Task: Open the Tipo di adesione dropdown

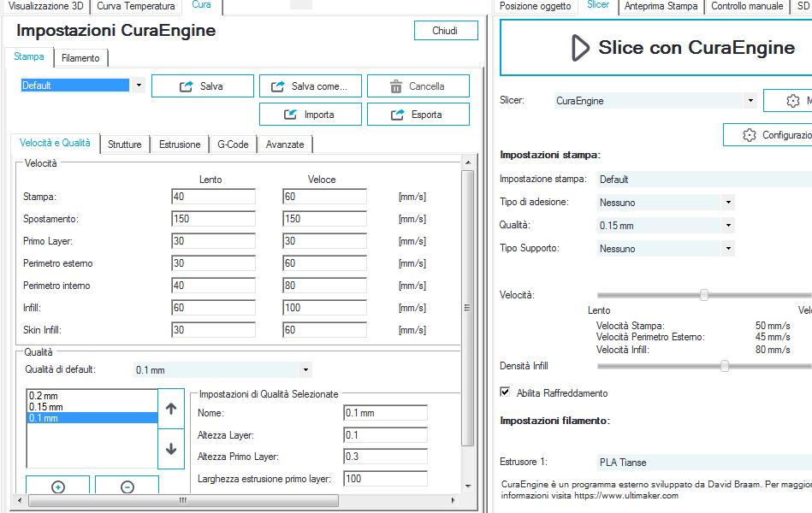Action: 727,203
